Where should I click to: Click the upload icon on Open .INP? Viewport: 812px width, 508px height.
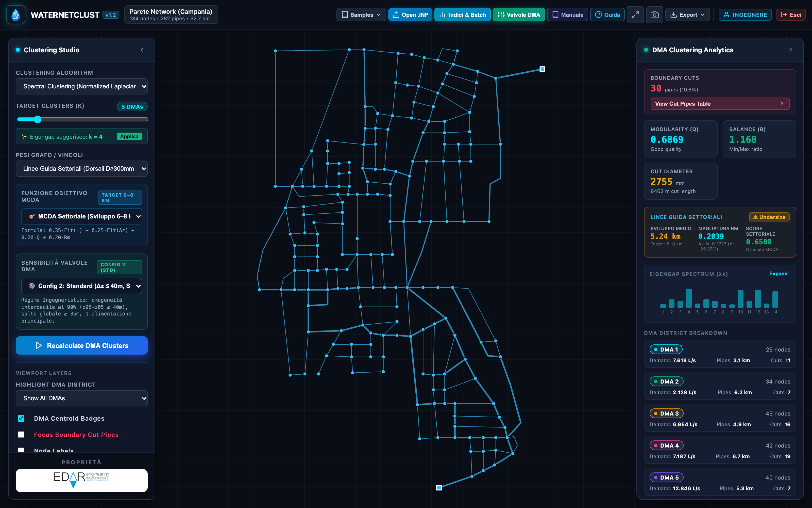(x=396, y=15)
